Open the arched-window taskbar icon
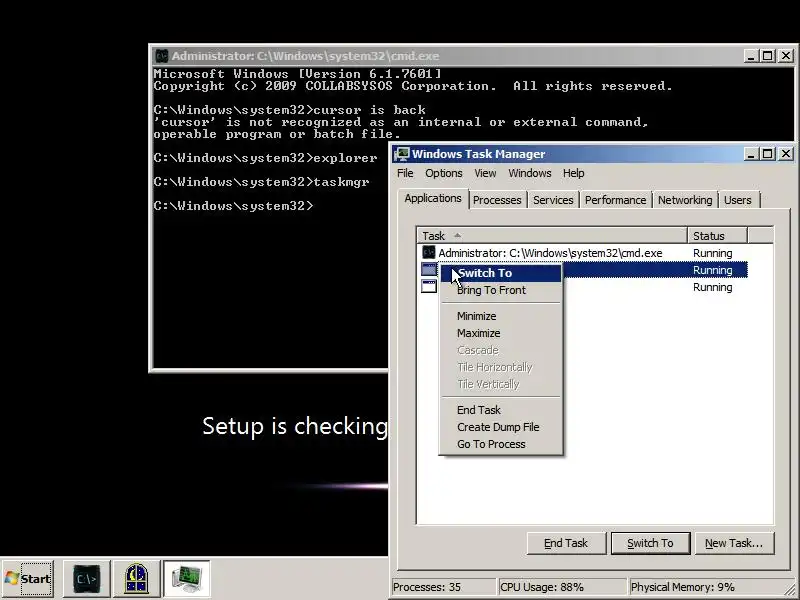The image size is (800, 600). 136,579
